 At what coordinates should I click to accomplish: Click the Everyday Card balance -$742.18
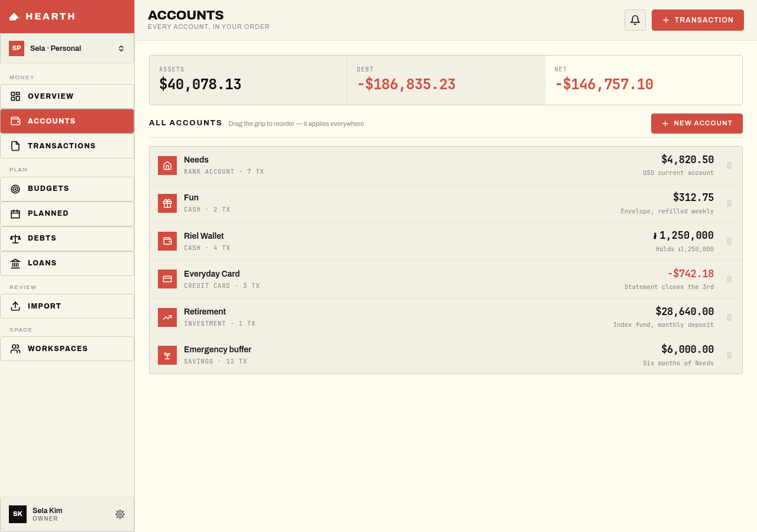pos(691,274)
